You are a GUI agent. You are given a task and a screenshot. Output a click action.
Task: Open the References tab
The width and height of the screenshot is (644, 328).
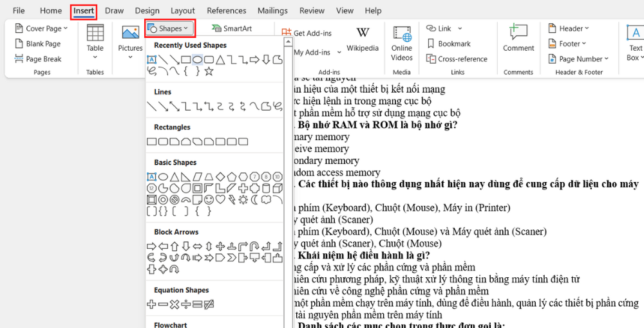(x=227, y=11)
